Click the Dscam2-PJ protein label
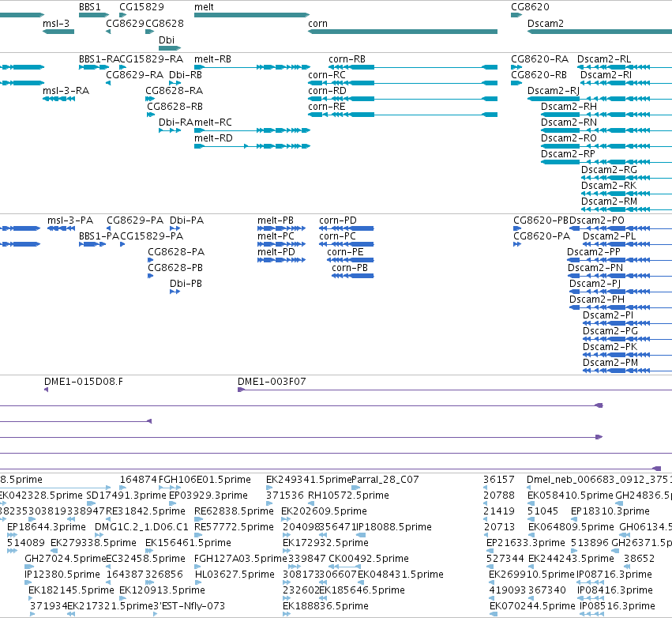 [595, 284]
